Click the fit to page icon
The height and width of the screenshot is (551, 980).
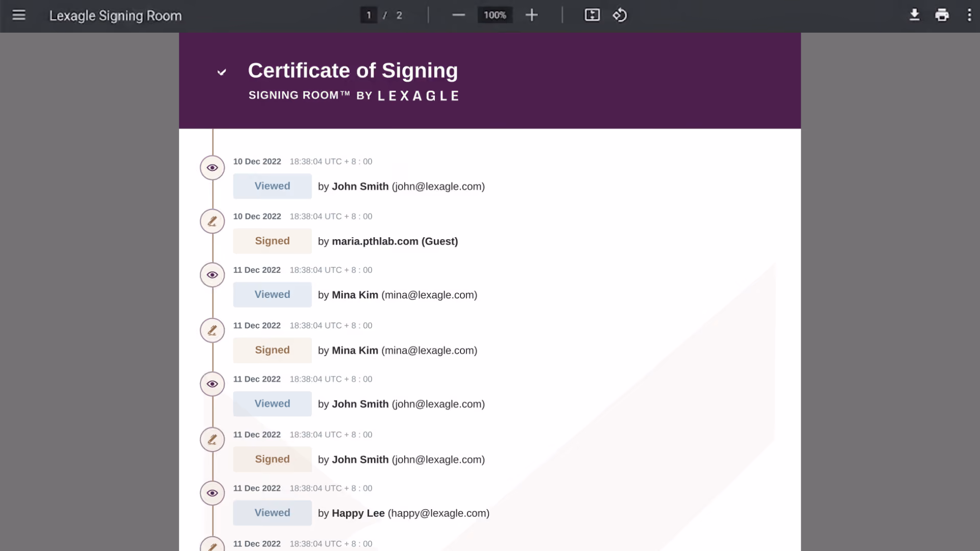pyautogui.click(x=592, y=15)
